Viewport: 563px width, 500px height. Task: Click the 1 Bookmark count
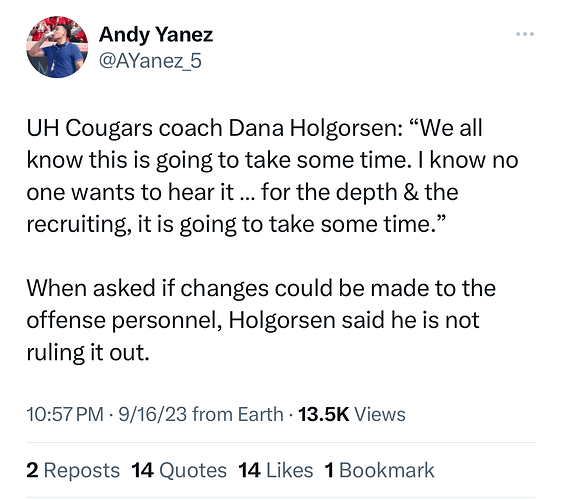pyautogui.click(x=379, y=470)
